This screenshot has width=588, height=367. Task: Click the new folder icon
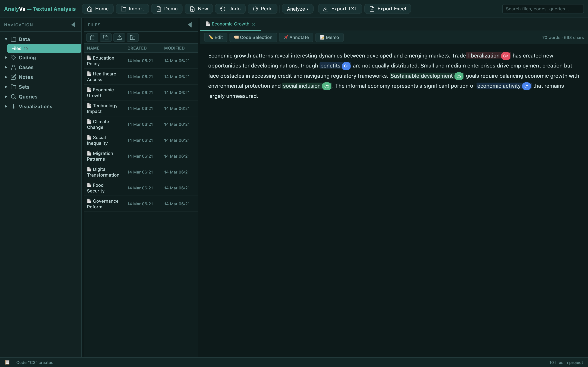[x=133, y=37]
